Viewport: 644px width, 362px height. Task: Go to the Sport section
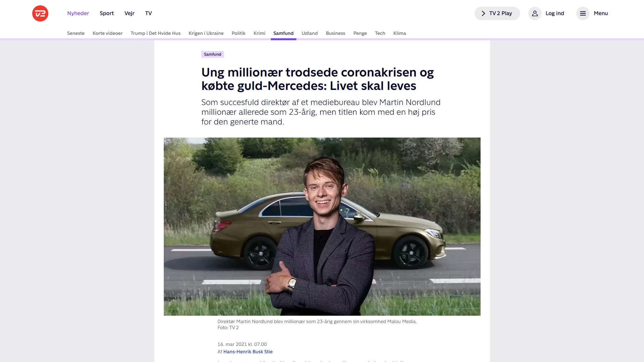(x=107, y=13)
